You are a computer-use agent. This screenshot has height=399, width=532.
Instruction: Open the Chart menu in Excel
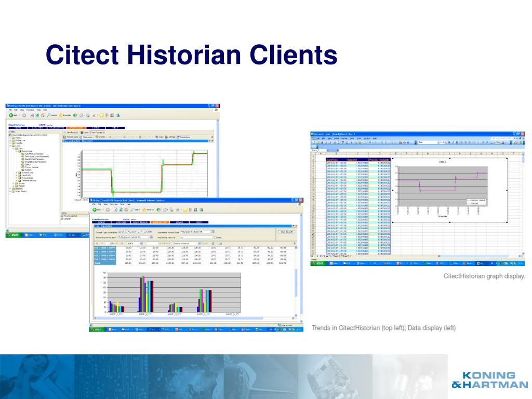(359, 138)
